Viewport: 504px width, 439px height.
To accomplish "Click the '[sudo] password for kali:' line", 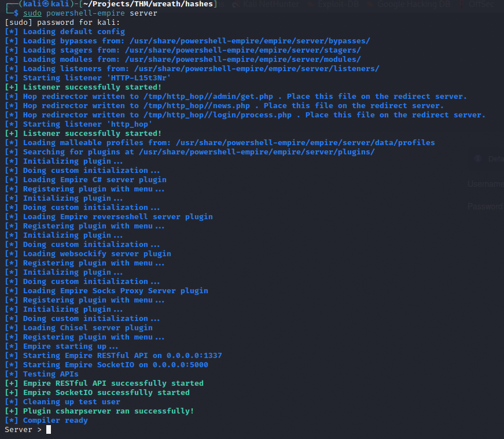I will tap(62, 23).
